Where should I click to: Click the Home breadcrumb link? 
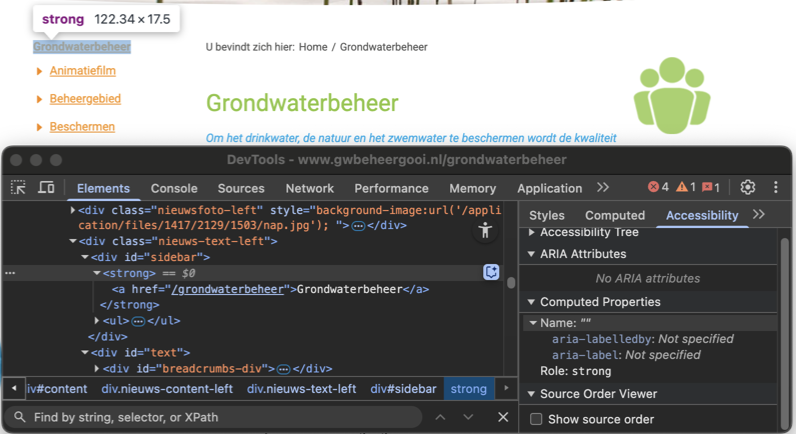(x=312, y=47)
